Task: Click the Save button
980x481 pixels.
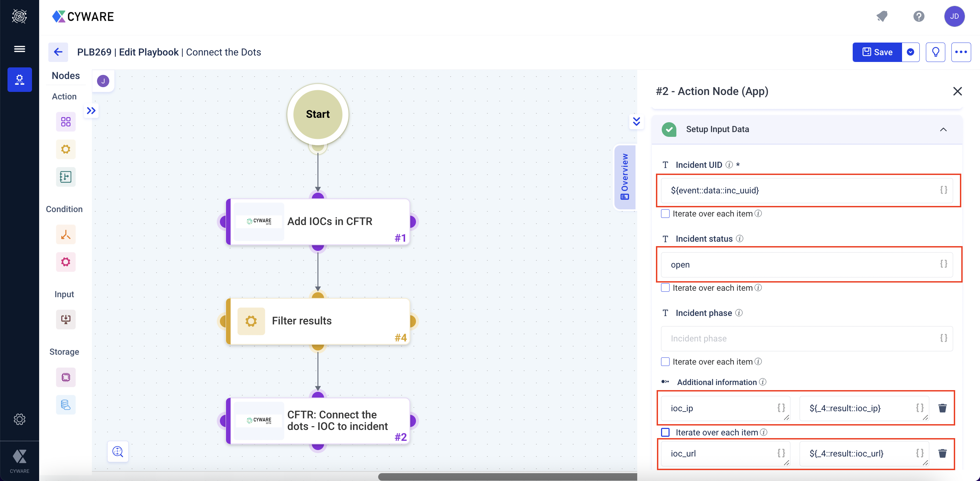Action: (x=877, y=52)
